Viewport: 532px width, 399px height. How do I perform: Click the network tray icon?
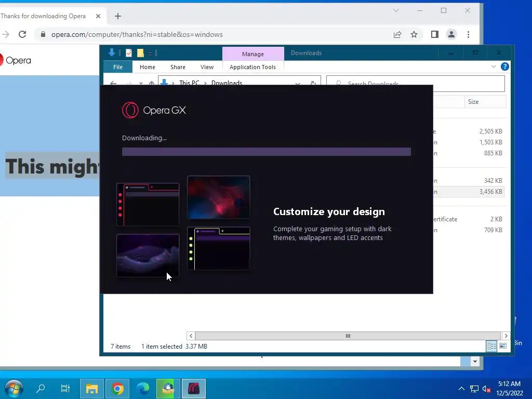point(474,389)
